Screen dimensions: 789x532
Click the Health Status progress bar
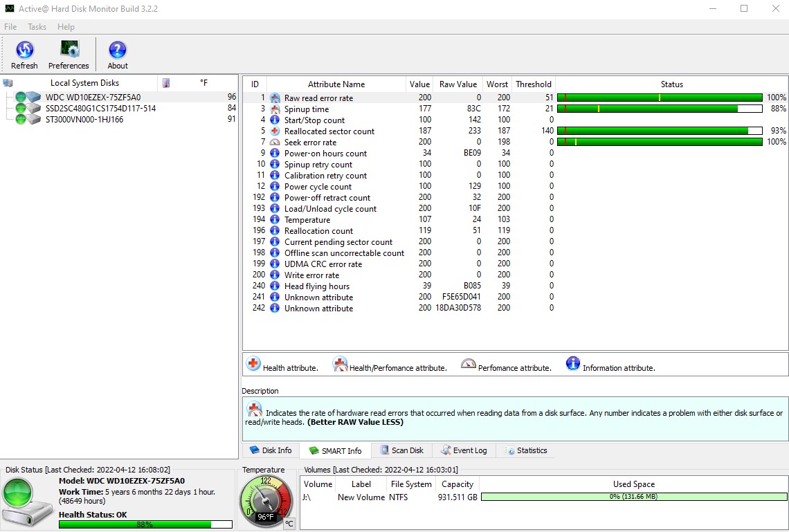coord(145,524)
